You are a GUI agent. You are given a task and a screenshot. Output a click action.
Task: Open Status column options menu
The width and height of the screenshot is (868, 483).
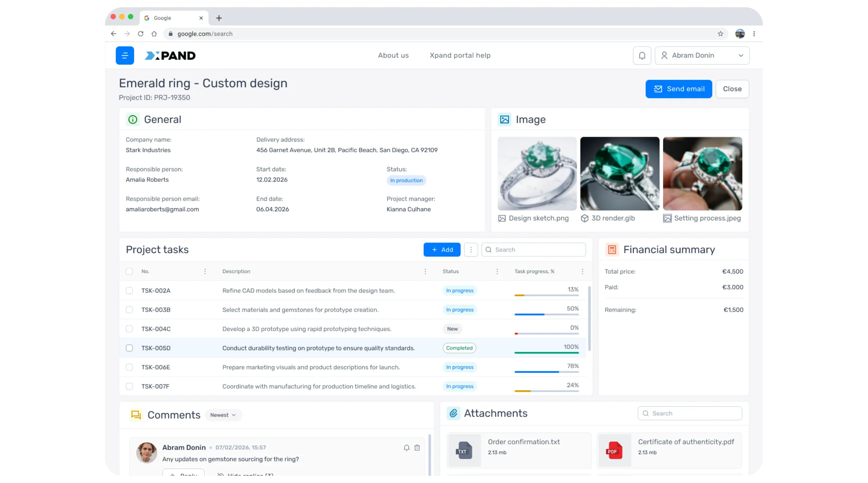pyautogui.click(x=497, y=271)
